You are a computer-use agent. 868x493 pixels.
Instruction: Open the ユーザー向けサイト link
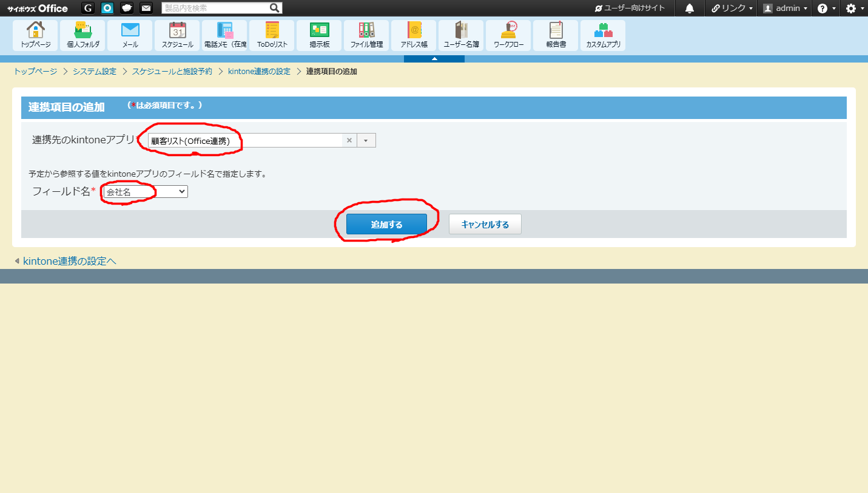tap(630, 8)
